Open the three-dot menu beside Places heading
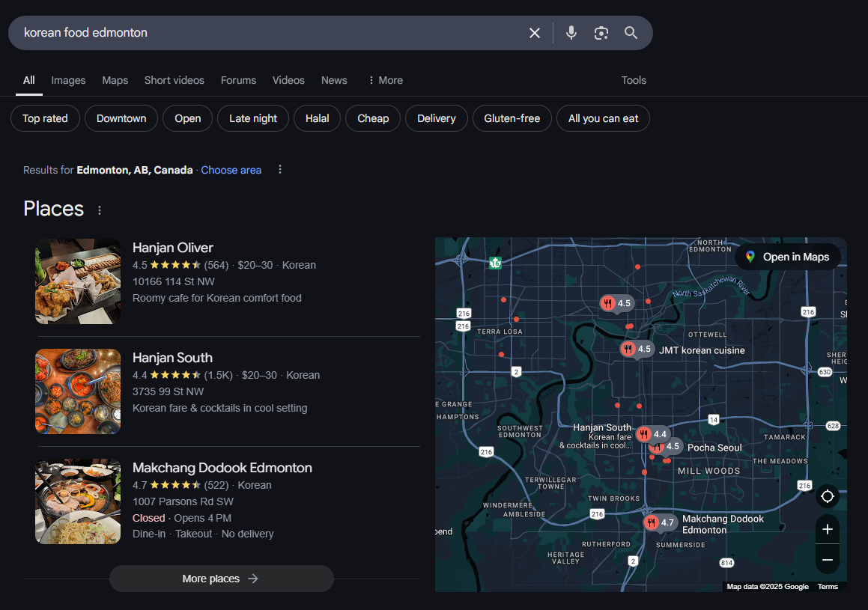 click(100, 210)
